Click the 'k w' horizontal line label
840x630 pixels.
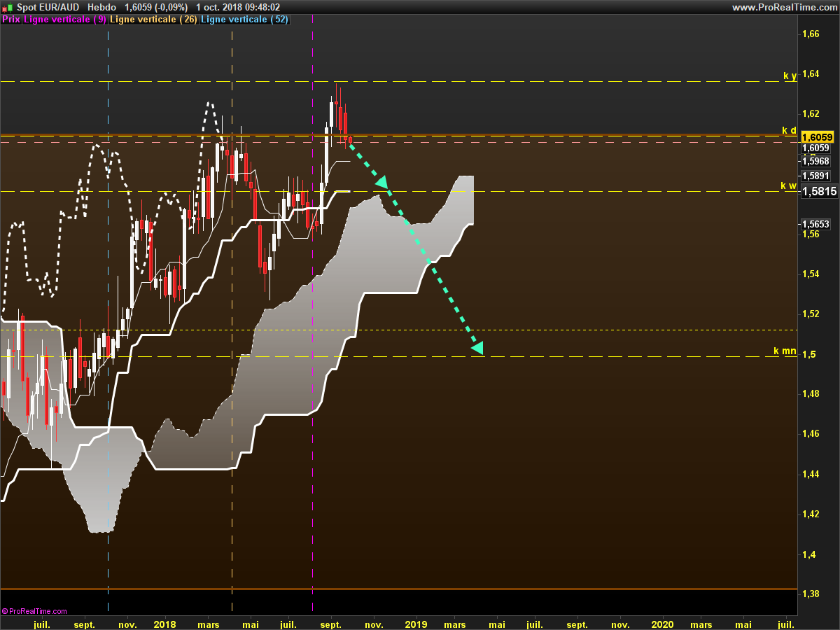[x=788, y=185]
